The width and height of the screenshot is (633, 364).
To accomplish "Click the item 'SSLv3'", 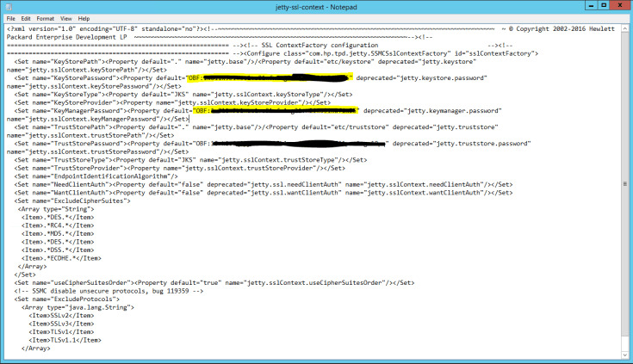I will click(x=61, y=324).
